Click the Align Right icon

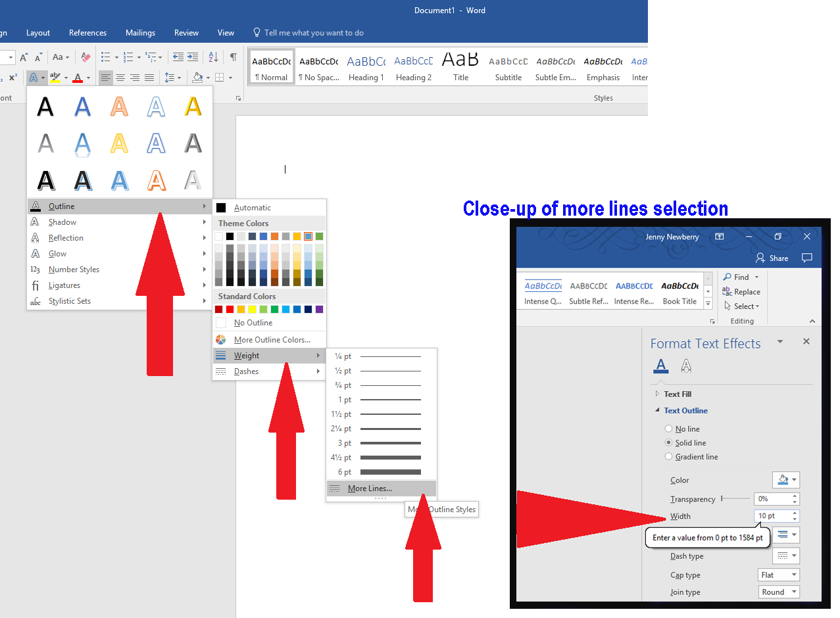pos(135,78)
